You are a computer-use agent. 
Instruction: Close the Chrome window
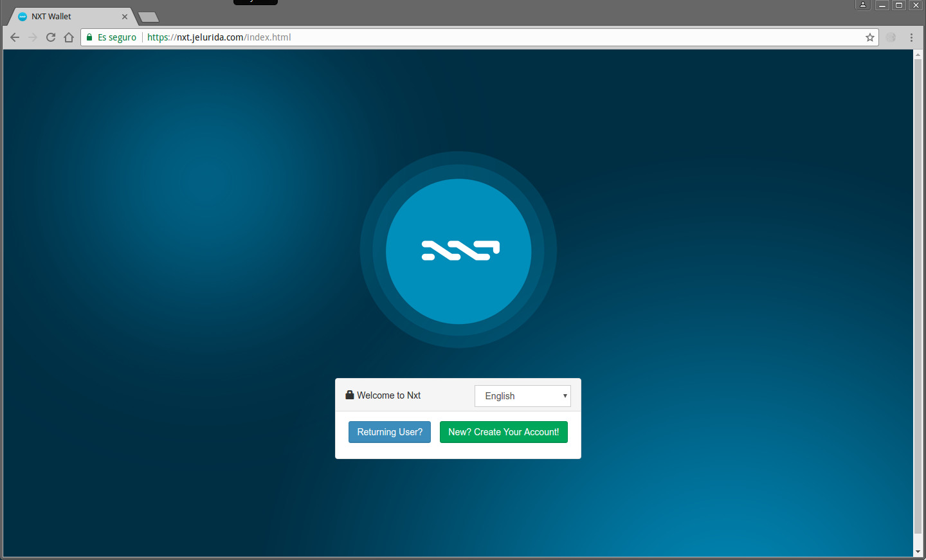click(916, 5)
